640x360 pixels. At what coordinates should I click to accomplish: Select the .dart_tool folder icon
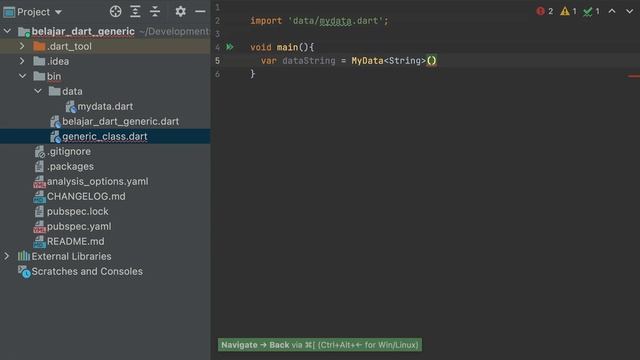pyautogui.click(x=39, y=46)
